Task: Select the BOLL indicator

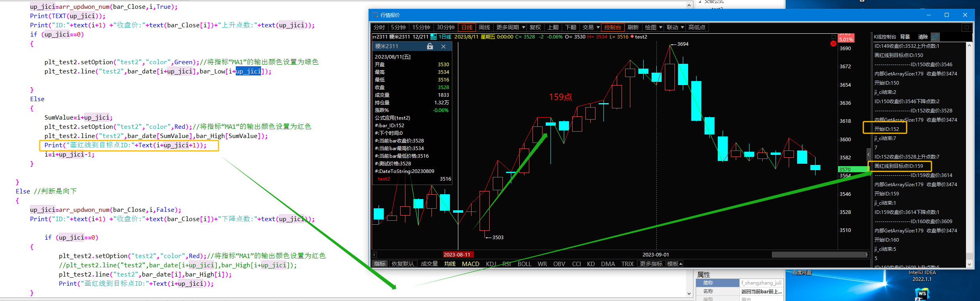Action: click(x=524, y=264)
